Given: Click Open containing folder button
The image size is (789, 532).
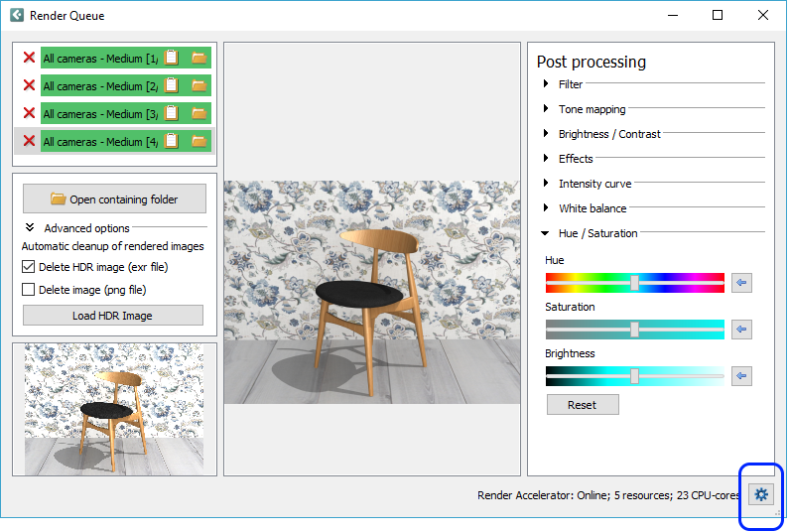Looking at the screenshot, I should coord(114,199).
